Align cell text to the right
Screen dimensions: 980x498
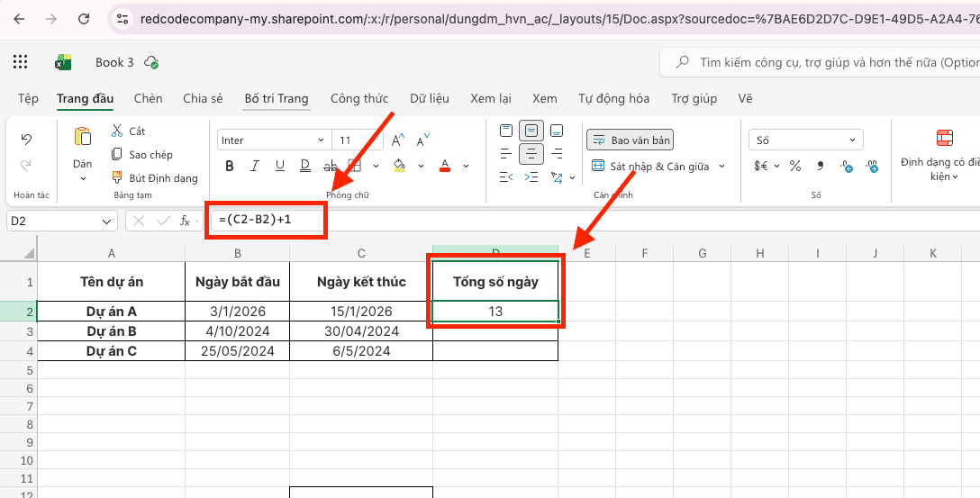[557, 154]
